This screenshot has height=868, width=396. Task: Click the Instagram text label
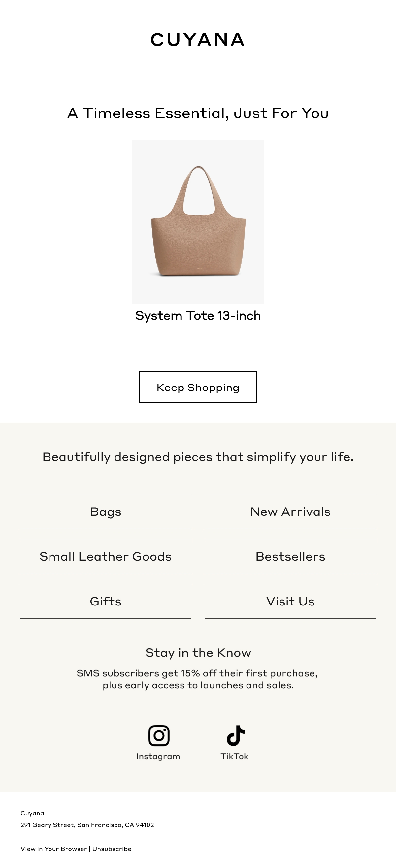click(x=158, y=757)
